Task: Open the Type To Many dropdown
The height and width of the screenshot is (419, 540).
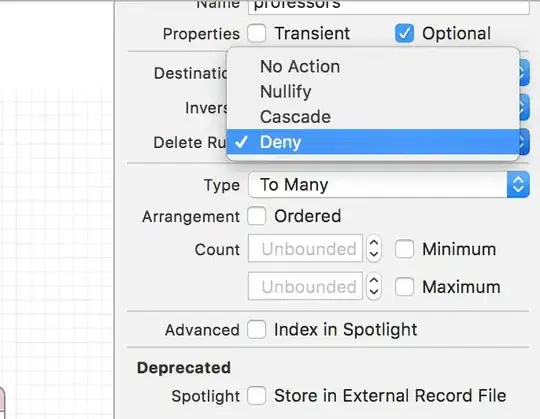Action: (x=388, y=185)
